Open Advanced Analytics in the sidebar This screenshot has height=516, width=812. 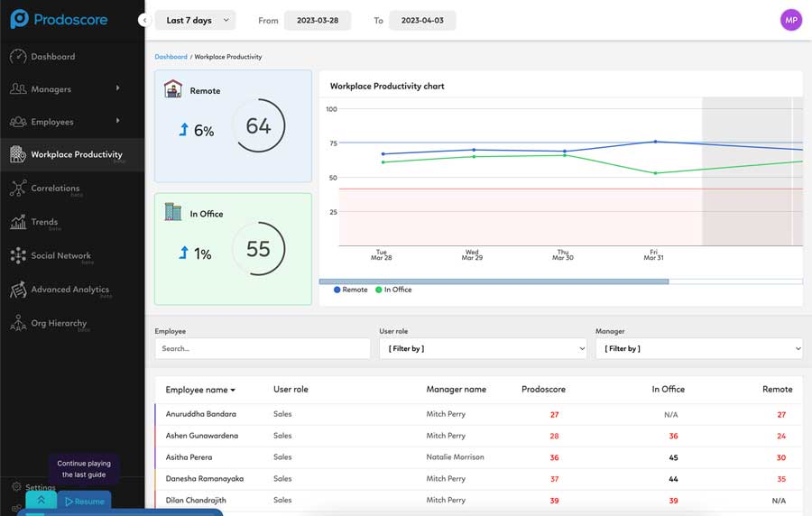69,290
